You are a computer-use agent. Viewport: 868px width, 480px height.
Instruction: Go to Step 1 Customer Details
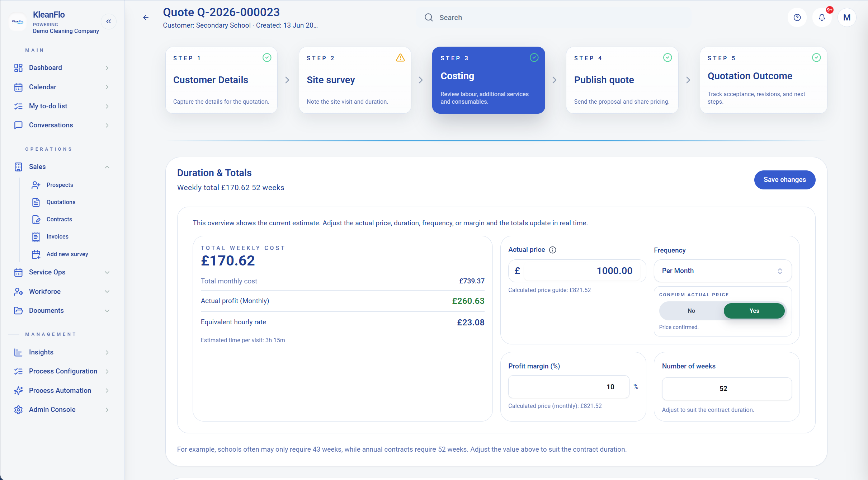click(221, 80)
